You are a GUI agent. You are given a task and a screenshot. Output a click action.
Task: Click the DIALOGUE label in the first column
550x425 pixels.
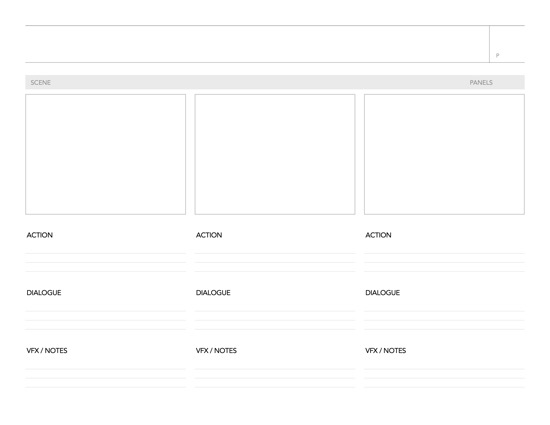[44, 292]
